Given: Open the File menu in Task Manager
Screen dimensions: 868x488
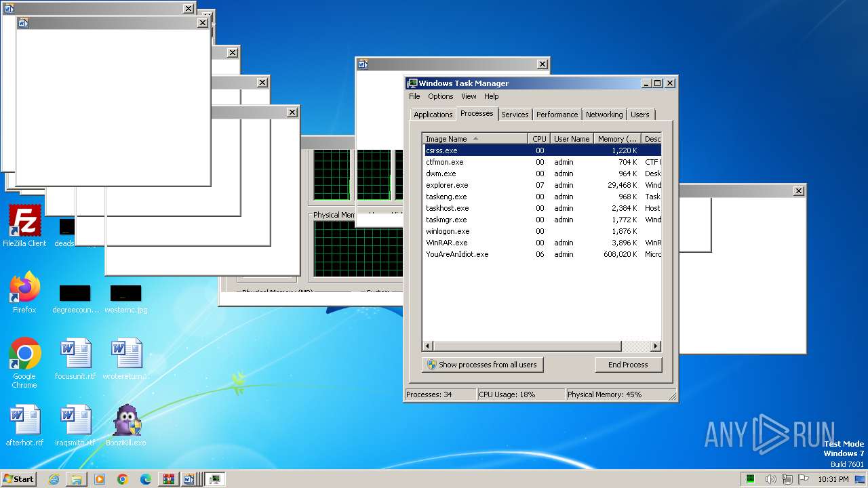Looking at the screenshot, I should pyautogui.click(x=414, y=96).
